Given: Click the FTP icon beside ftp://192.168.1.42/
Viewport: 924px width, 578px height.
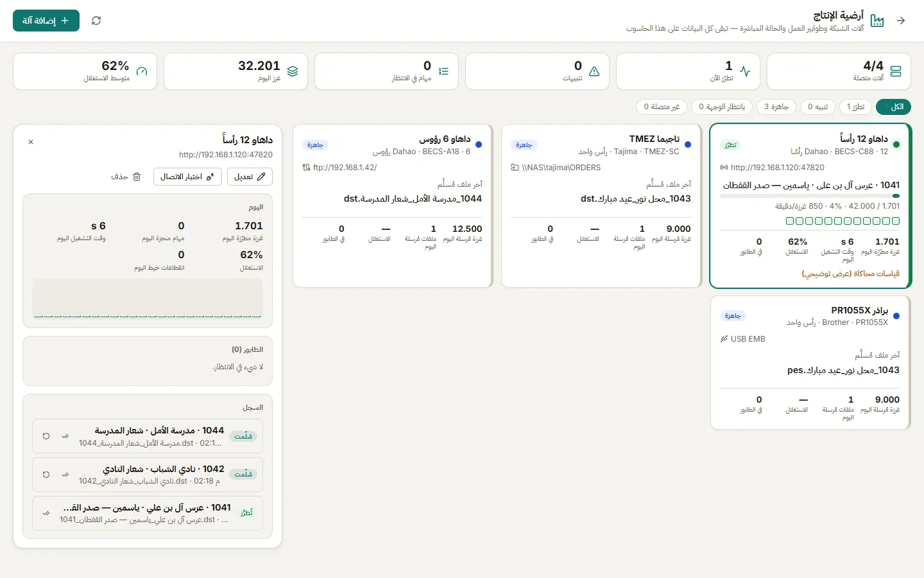Looking at the screenshot, I should [x=306, y=168].
